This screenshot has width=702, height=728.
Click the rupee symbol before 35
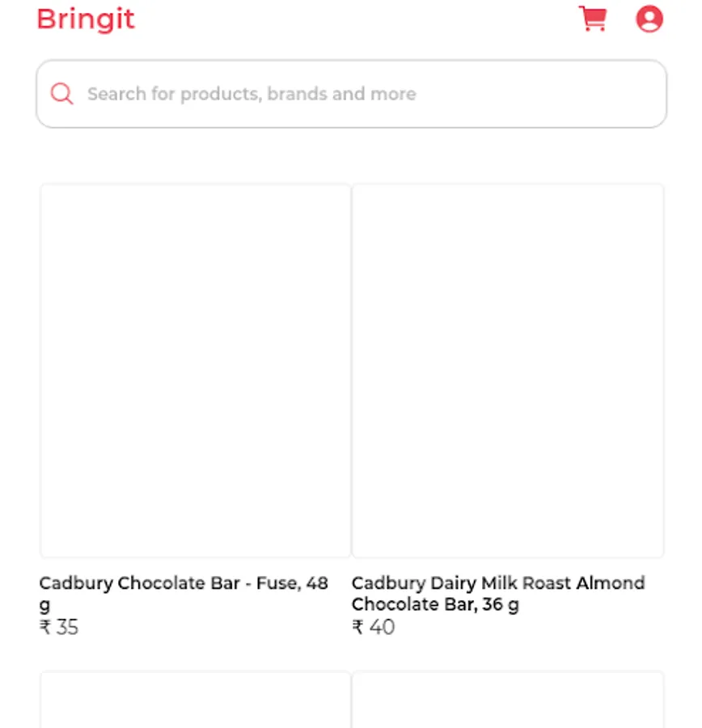click(45, 627)
